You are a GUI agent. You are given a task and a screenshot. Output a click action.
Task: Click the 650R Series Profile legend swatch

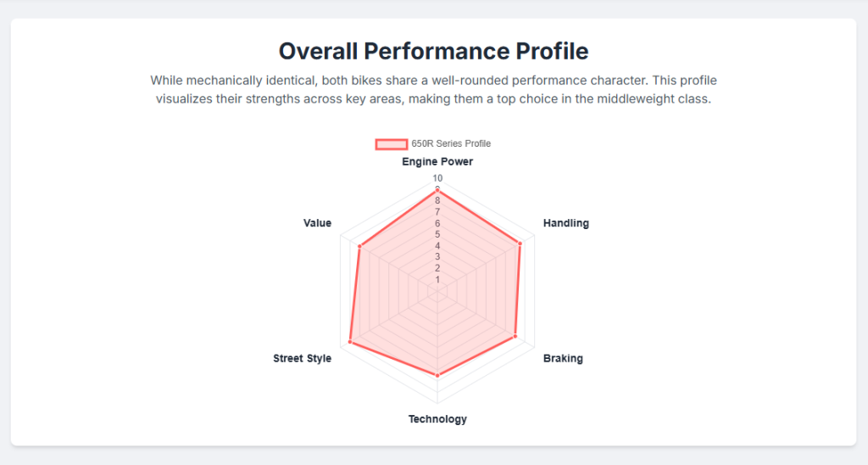tap(392, 143)
